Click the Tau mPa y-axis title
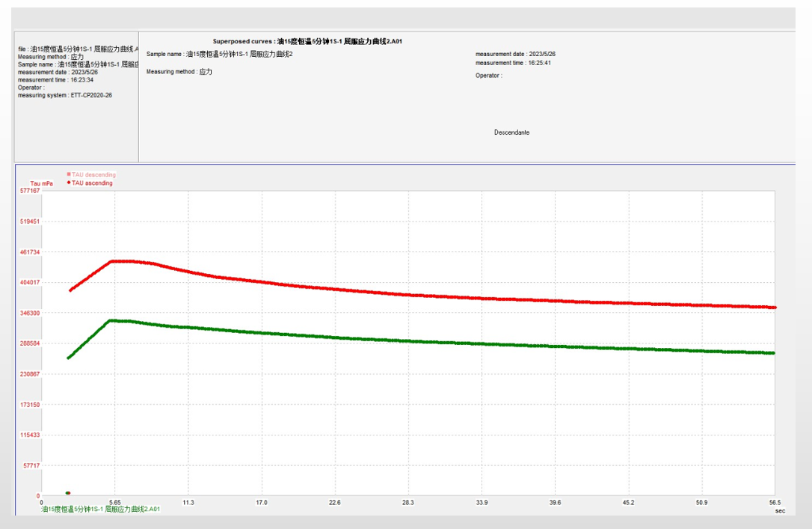 click(40, 183)
